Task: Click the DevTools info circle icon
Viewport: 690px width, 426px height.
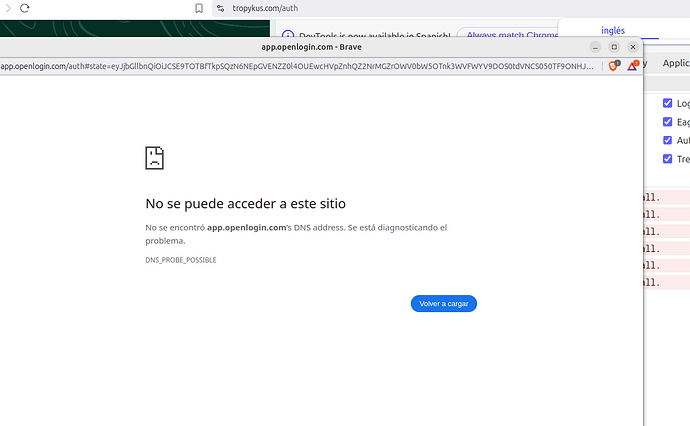Action: tap(288, 35)
